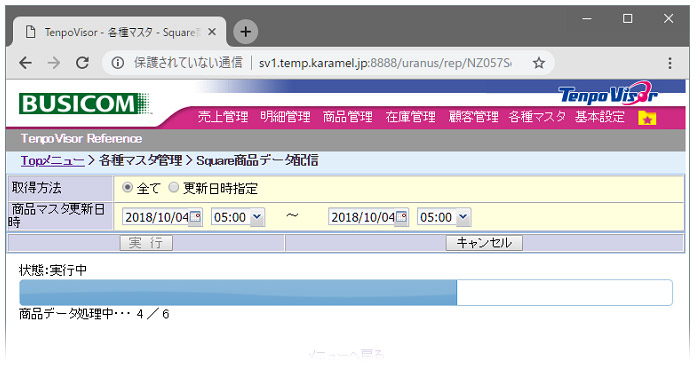Screen dimensions: 695x366
Task: Select the TenpoVisor - 各種マスタ tab
Action: [x=120, y=32]
